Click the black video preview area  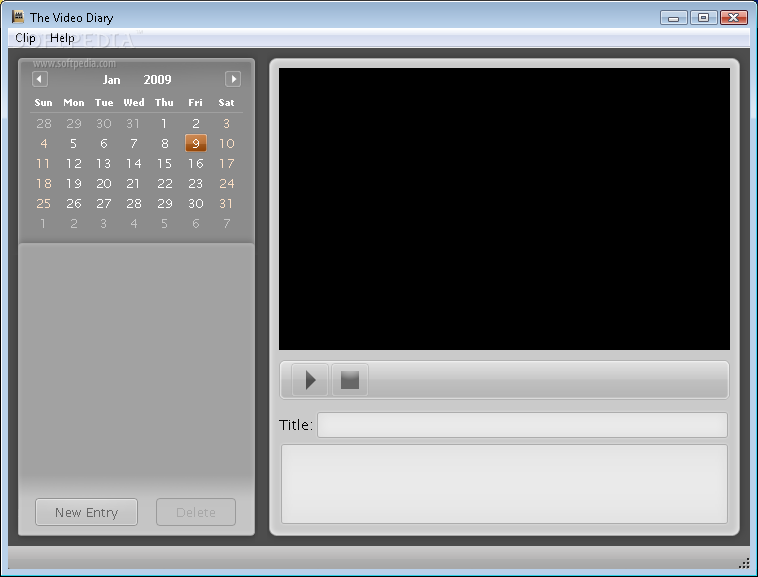coord(504,209)
